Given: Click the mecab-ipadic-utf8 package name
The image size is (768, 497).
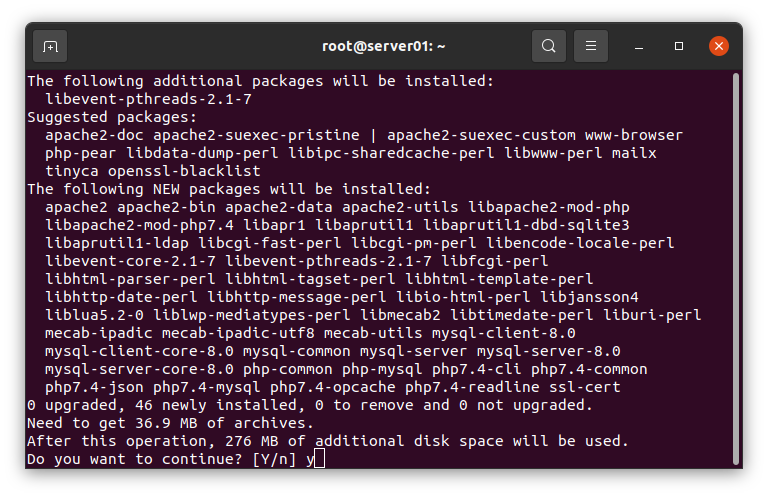Looking at the screenshot, I should point(239,333).
